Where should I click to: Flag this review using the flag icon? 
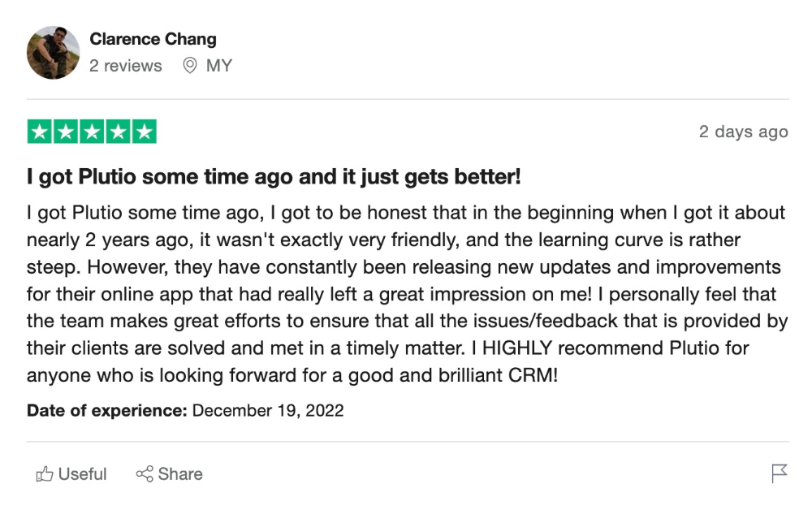click(x=779, y=473)
